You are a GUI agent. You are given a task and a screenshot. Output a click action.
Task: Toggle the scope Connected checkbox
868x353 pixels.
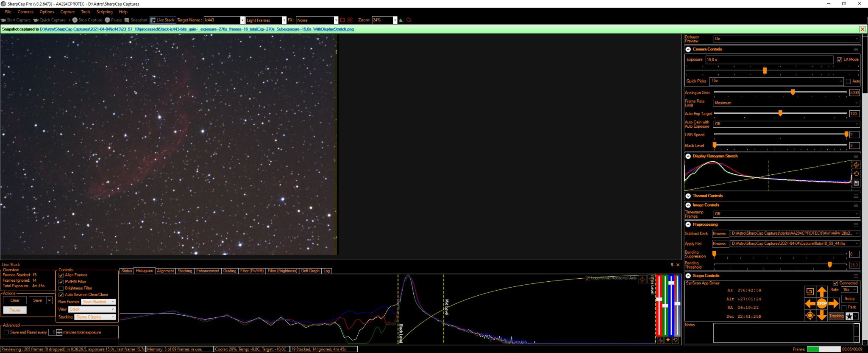point(835,283)
